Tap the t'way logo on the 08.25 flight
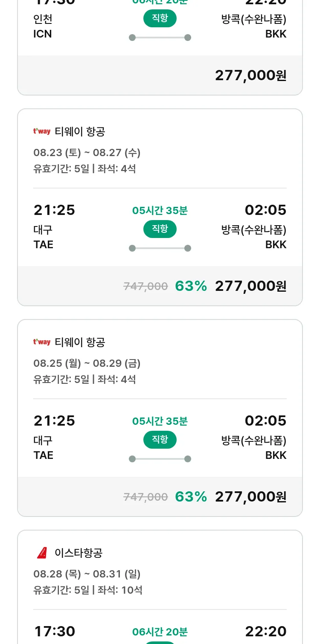The image size is (320, 644). pyautogui.click(x=42, y=342)
